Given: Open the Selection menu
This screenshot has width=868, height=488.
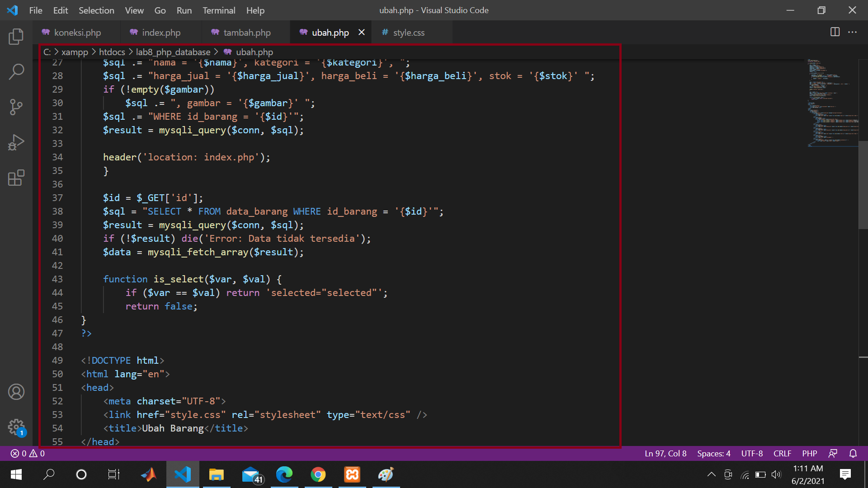Looking at the screenshot, I should click(x=96, y=10).
